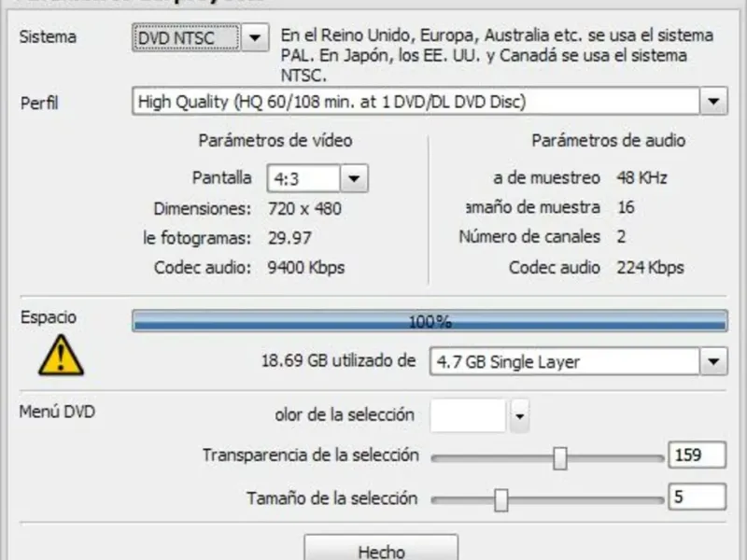This screenshot has width=747, height=560.
Task: Click the 18.69 GB utilizado de text
Action: 338,361
